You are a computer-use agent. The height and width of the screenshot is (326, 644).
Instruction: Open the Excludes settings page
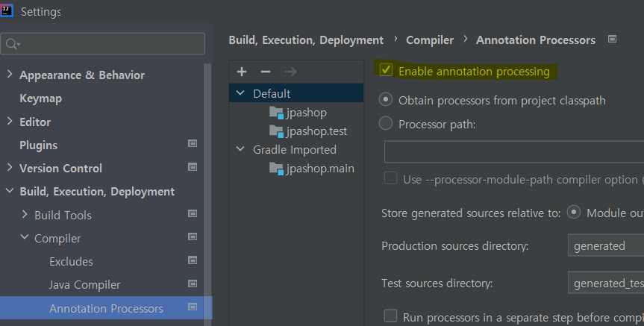coord(71,261)
